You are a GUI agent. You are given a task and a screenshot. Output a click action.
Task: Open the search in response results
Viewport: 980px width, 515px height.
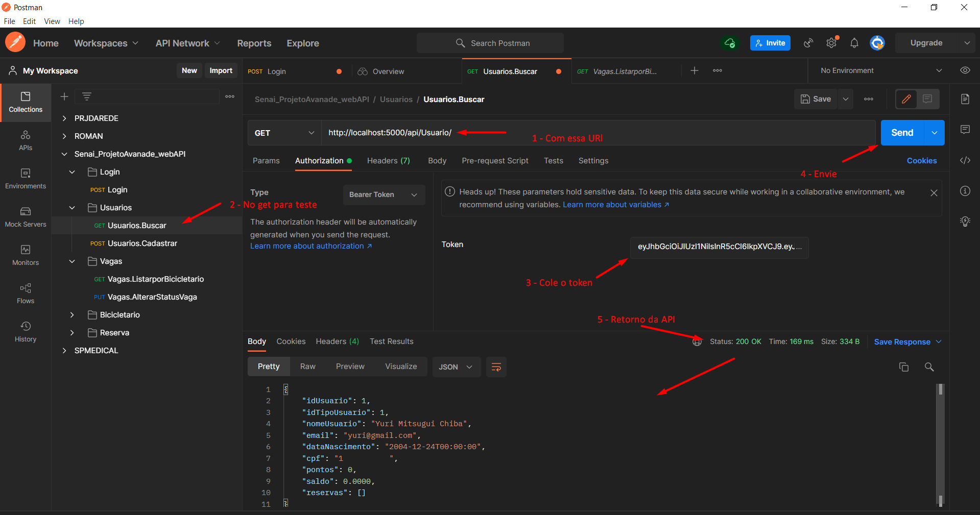coord(929,366)
